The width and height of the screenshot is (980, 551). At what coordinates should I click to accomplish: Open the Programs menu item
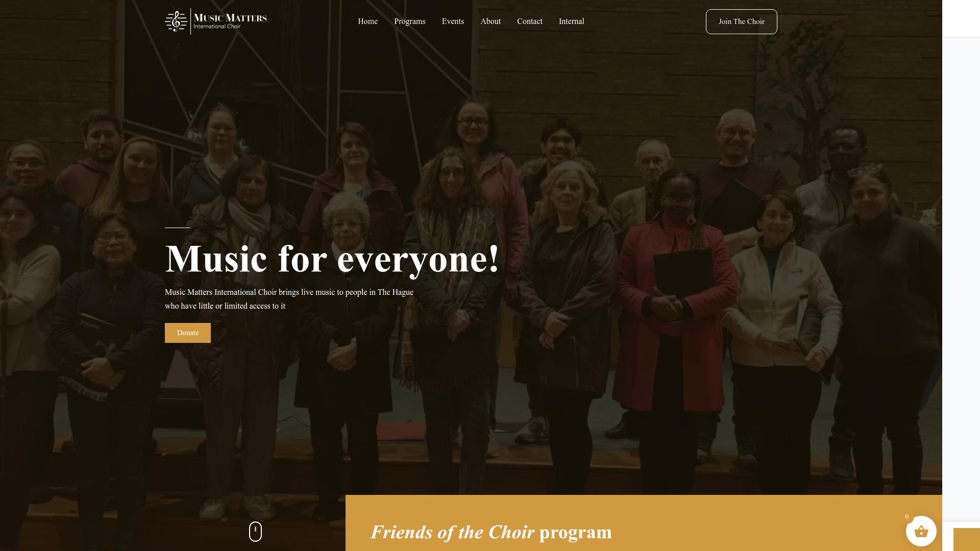click(410, 21)
